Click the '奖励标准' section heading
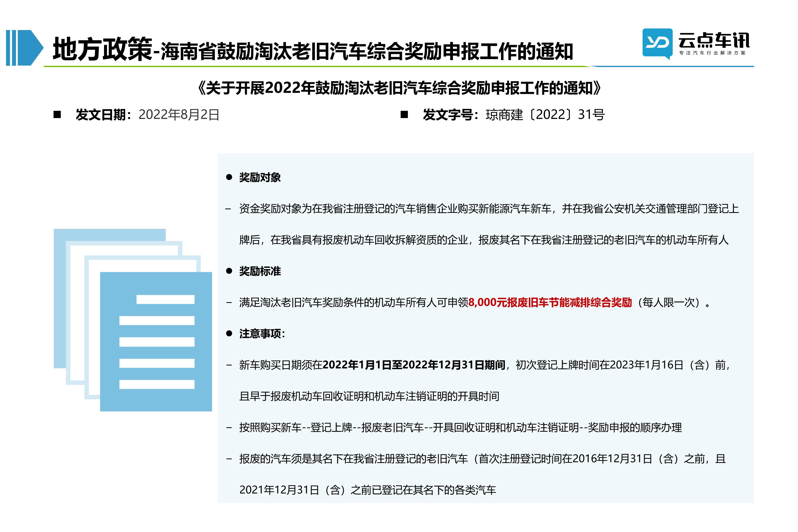The image size is (798, 532). pyautogui.click(x=260, y=271)
